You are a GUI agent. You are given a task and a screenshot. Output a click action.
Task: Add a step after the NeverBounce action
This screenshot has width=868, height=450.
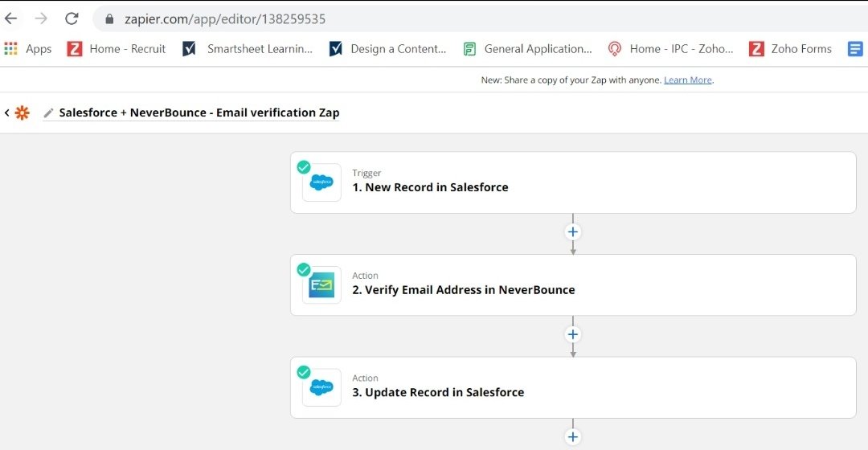573,334
